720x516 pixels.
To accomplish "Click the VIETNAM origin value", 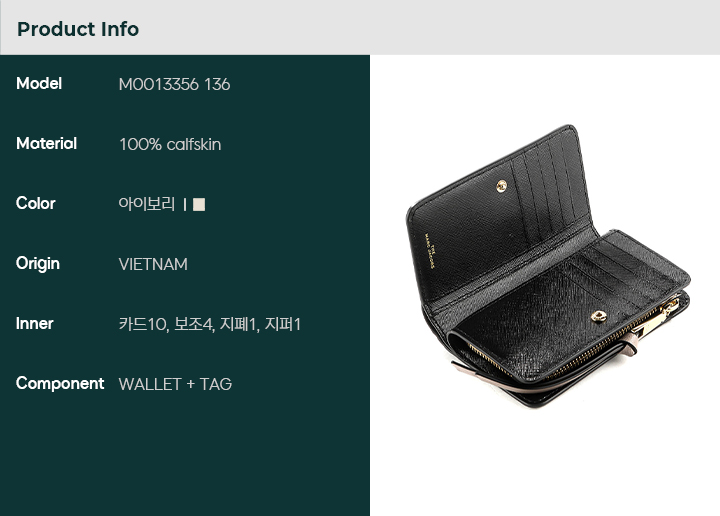I will [153, 264].
